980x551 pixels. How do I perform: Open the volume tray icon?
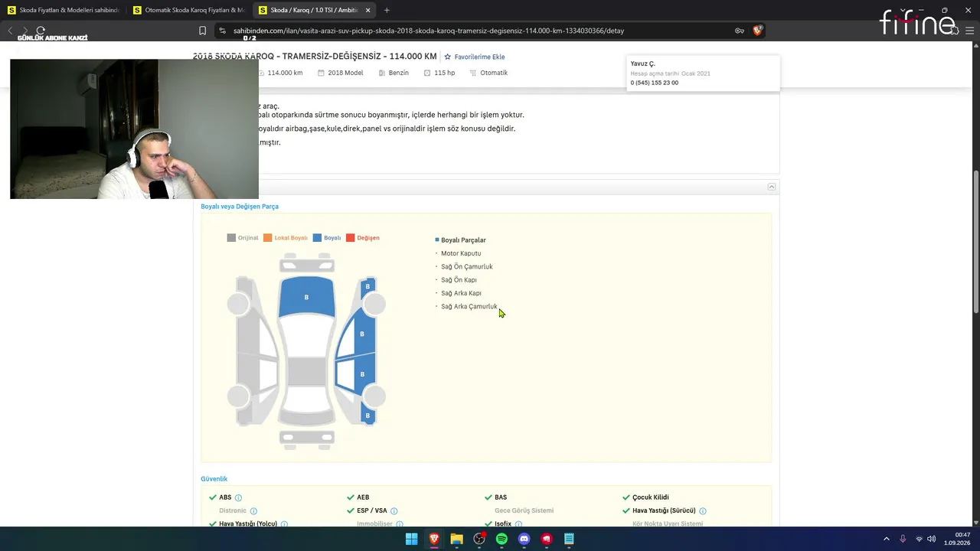[932, 539]
